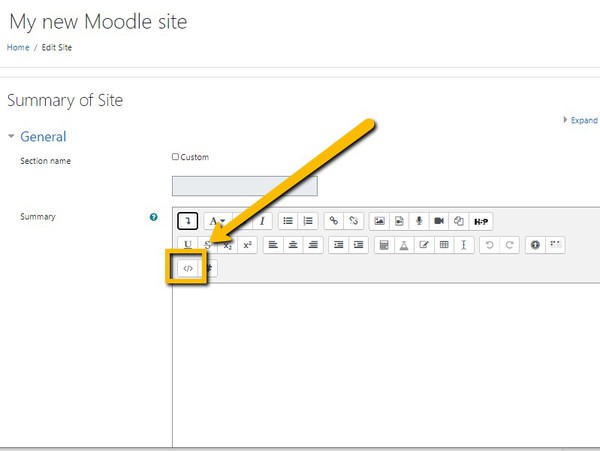Image resolution: width=600 pixels, height=451 pixels.
Task: Open the equation editor
Action: pos(383,245)
